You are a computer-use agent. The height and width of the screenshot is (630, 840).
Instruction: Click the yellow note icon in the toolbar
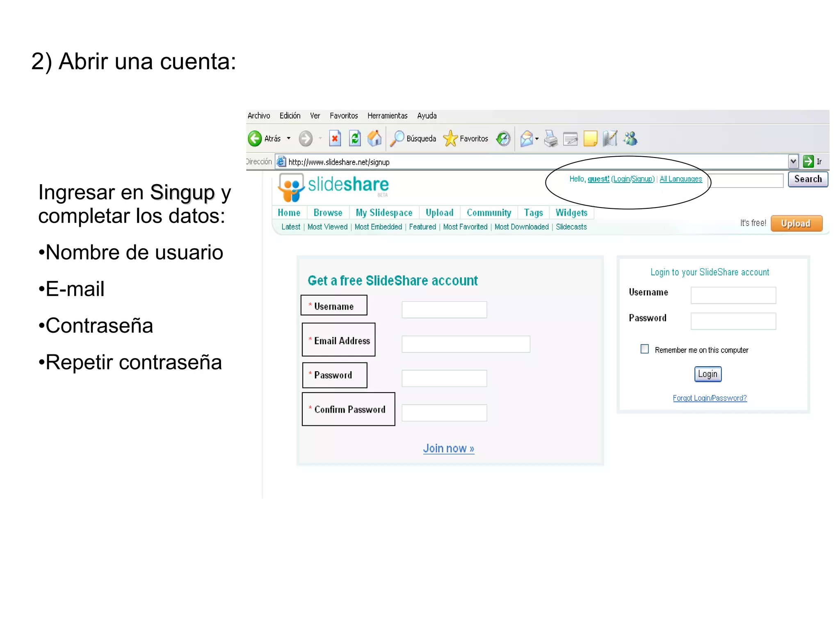coord(590,139)
